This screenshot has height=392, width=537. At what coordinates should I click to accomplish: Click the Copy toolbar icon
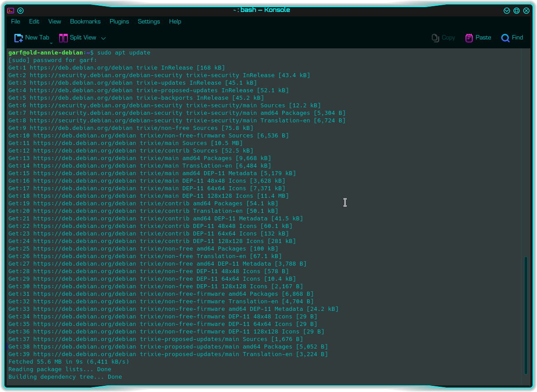pos(435,38)
